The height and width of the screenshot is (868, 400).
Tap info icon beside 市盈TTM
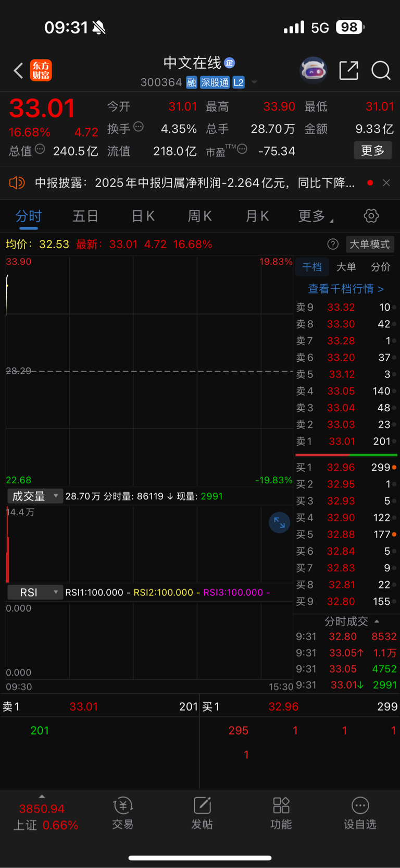242,149
